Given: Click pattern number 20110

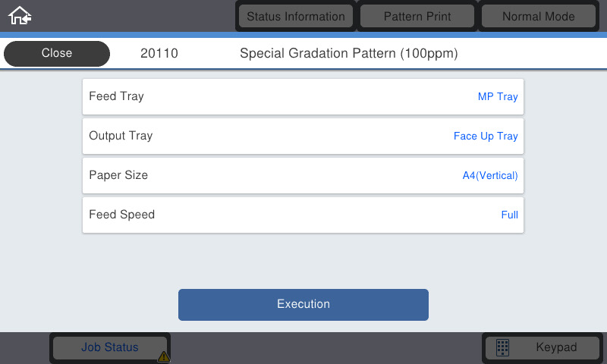Looking at the screenshot, I should pyautogui.click(x=159, y=53).
